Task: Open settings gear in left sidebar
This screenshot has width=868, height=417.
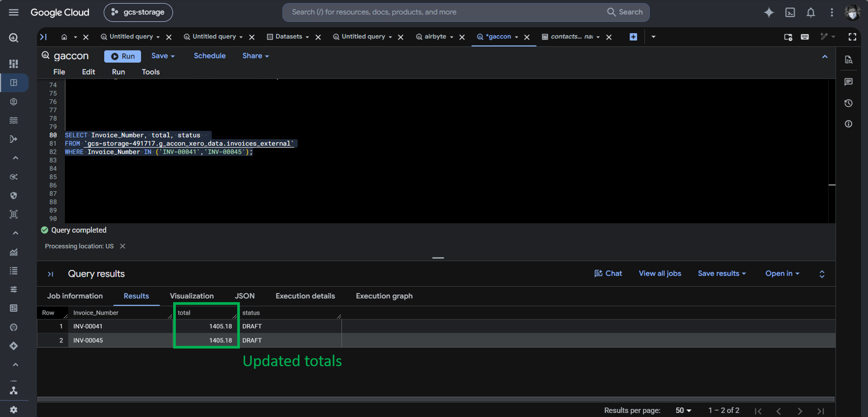Action: click(x=14, y=409)
